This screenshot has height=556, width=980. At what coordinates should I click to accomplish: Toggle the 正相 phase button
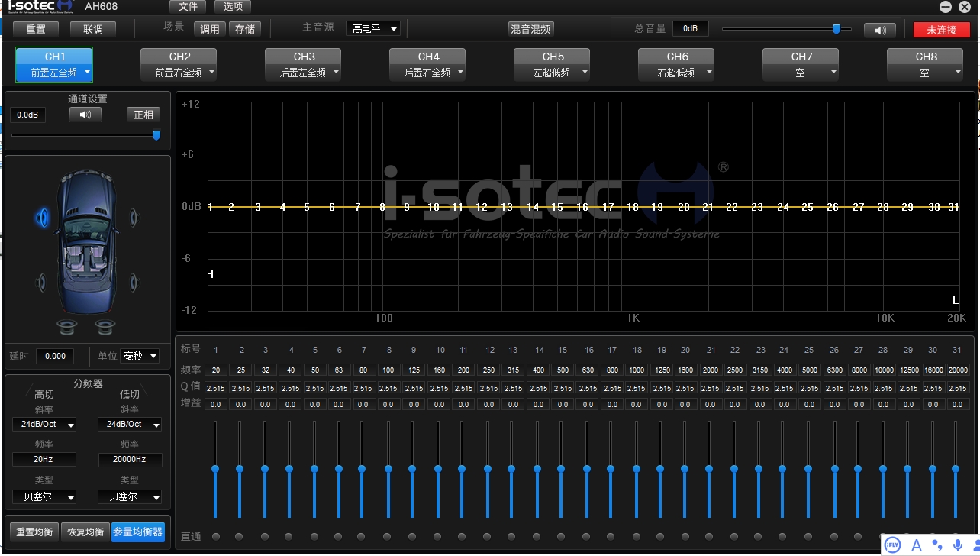click(x=143, y=115)
